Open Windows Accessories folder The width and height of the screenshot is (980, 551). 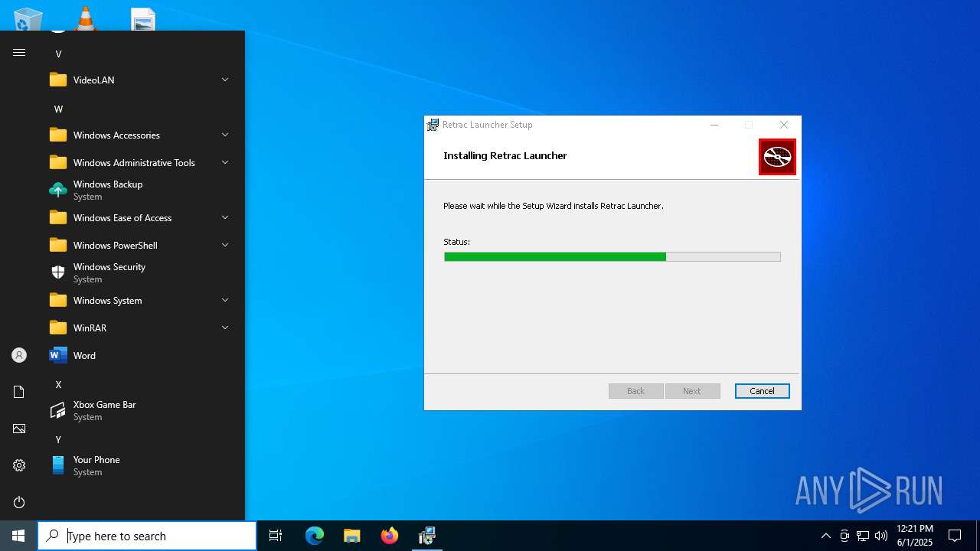click(139, 135)
